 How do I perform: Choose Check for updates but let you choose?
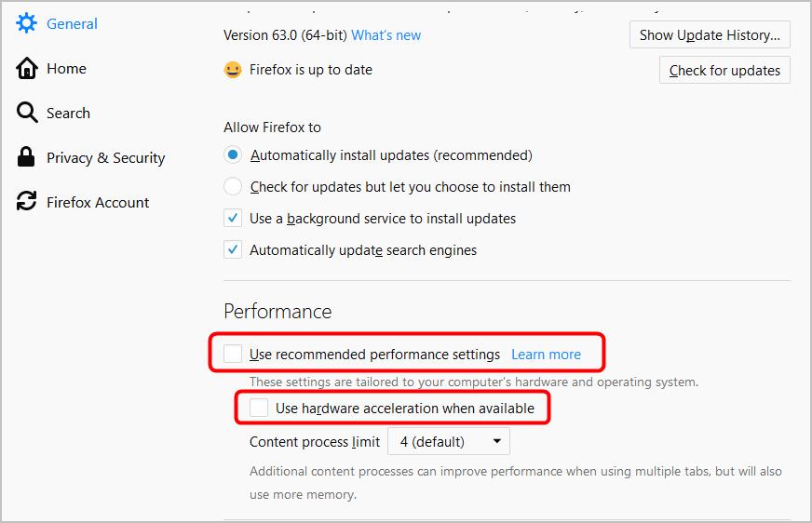[233, 187]
